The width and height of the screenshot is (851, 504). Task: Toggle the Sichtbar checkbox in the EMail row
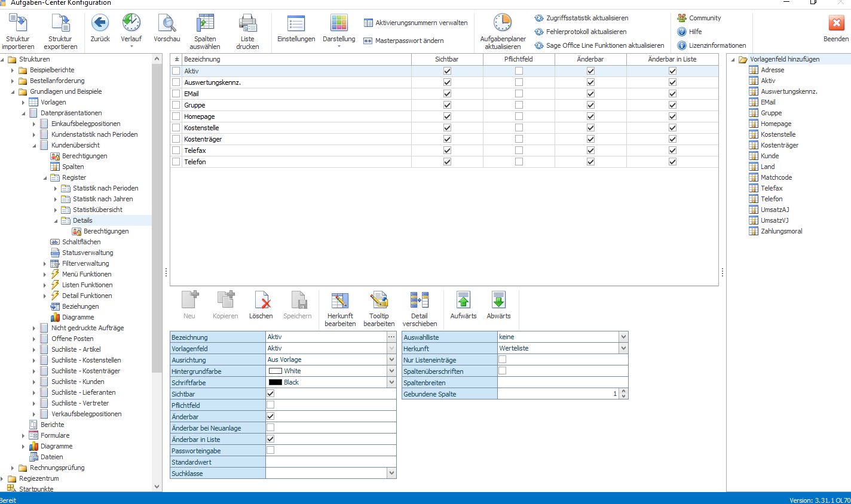[x=447, y=94]
